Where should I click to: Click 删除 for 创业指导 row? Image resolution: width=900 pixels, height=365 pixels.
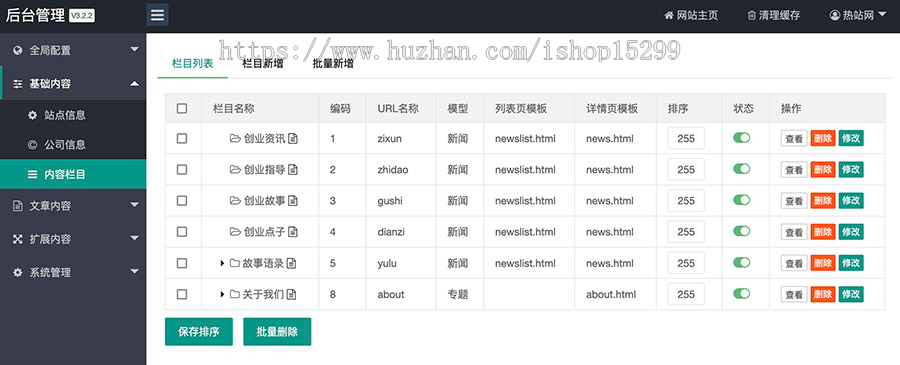(x=823, y=169)
